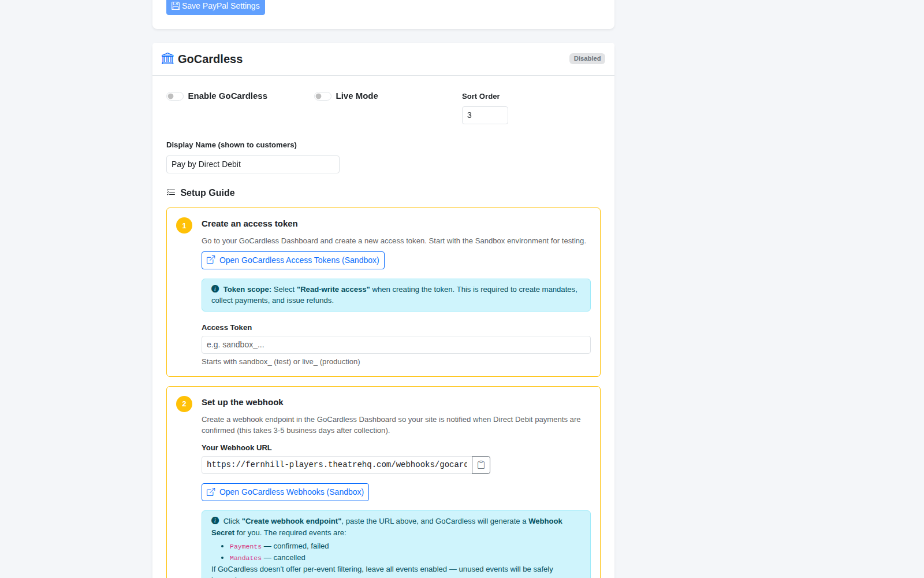Click the 'Set up the webhook' step title

(x=243, y=402)
